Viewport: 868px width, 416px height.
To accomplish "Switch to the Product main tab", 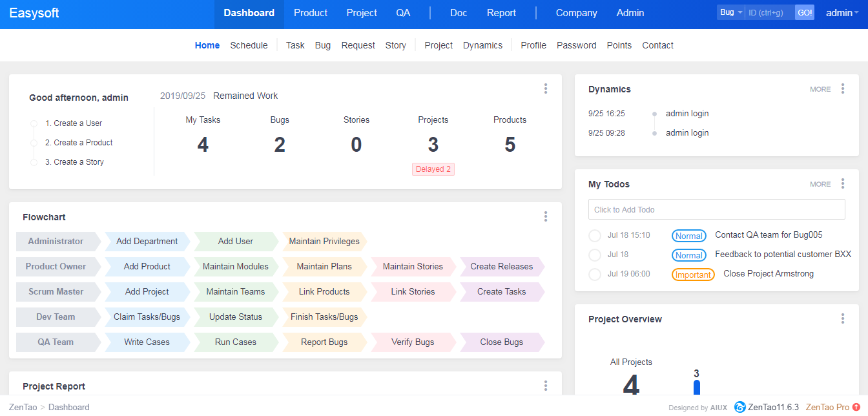I will click(x=311, y=13).
